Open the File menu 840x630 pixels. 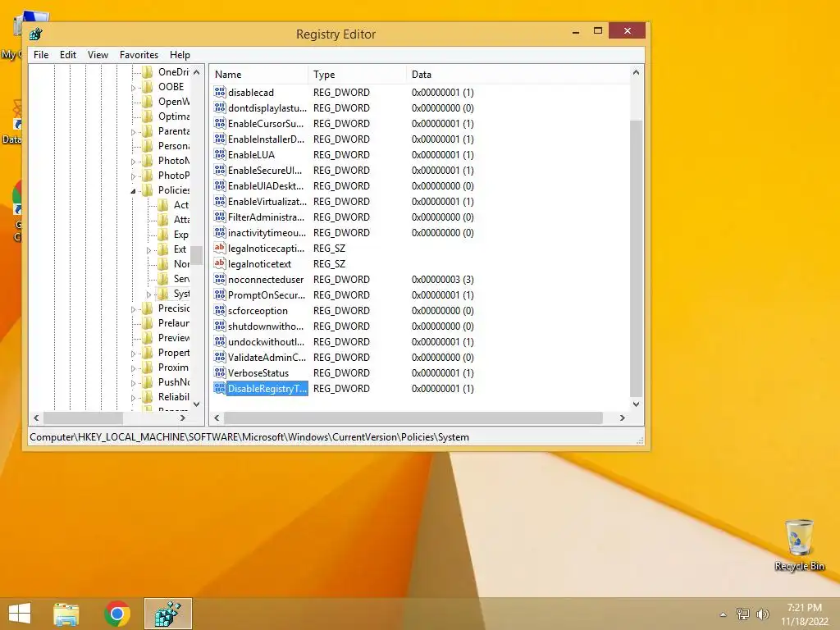pos(41,55)
